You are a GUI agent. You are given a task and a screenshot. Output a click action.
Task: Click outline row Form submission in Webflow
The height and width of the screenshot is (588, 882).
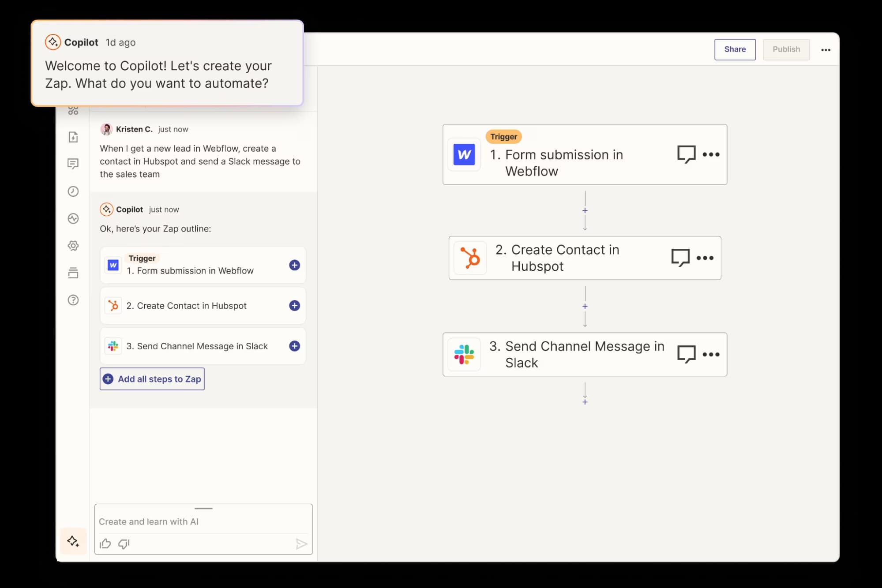click(203, 265)
